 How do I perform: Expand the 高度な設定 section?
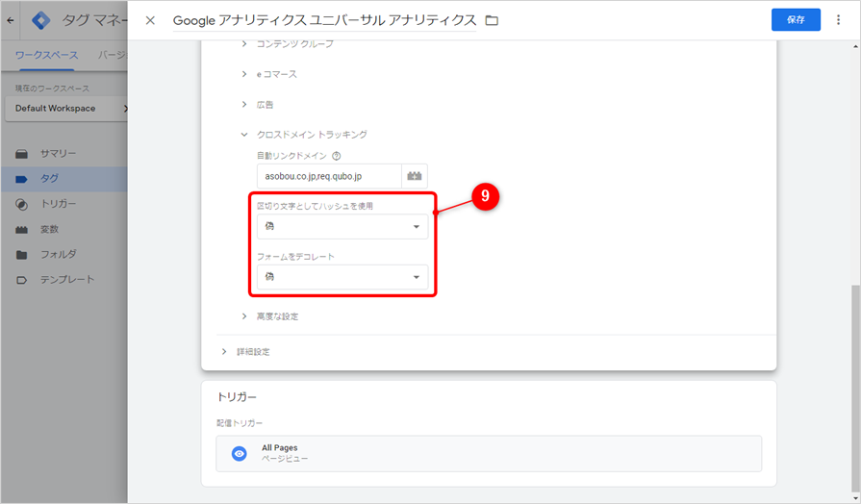270,316
